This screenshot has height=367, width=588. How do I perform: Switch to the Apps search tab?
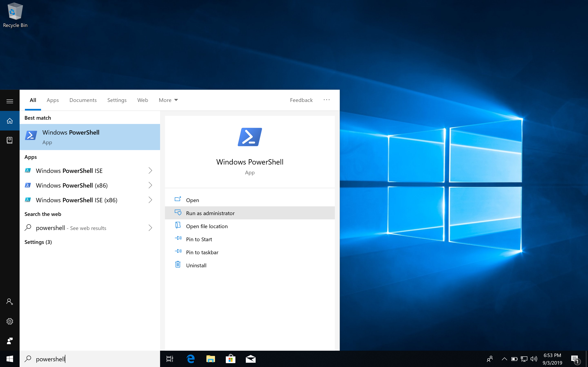pos(52,100)
